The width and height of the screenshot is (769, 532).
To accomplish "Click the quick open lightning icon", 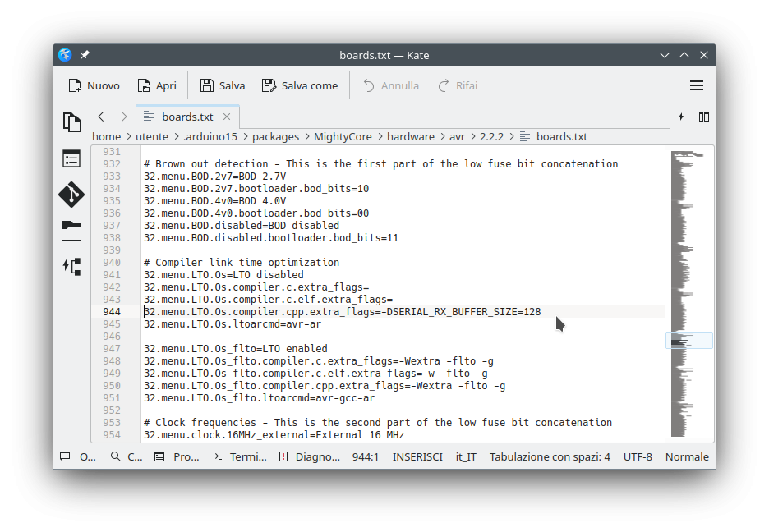I will (681, 117).
